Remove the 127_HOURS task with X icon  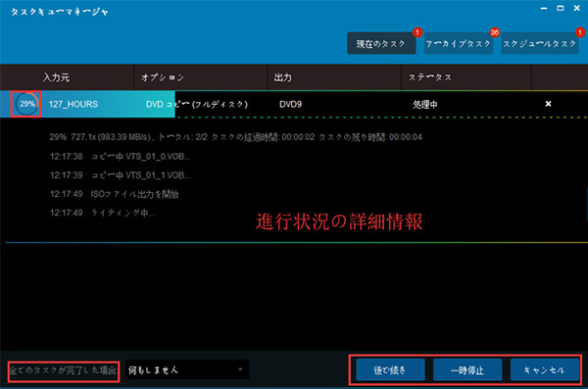pyautogui.click(x=548, y=104)
